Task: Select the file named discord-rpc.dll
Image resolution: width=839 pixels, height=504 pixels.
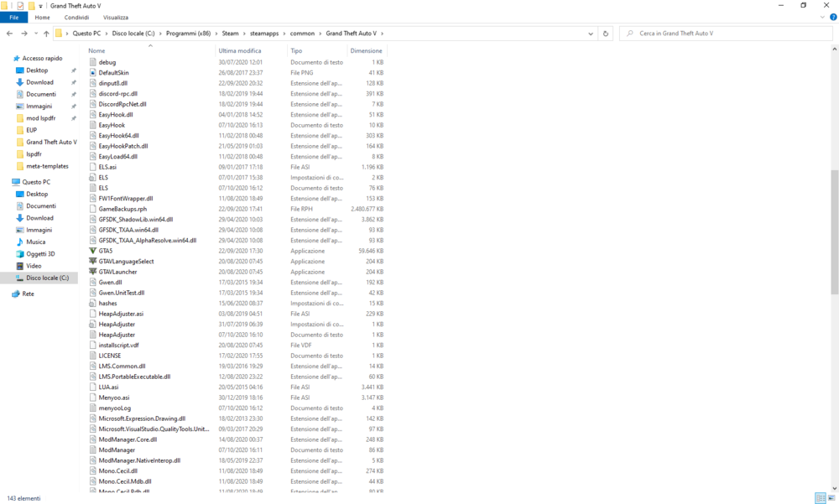Action: coord(117,94)
